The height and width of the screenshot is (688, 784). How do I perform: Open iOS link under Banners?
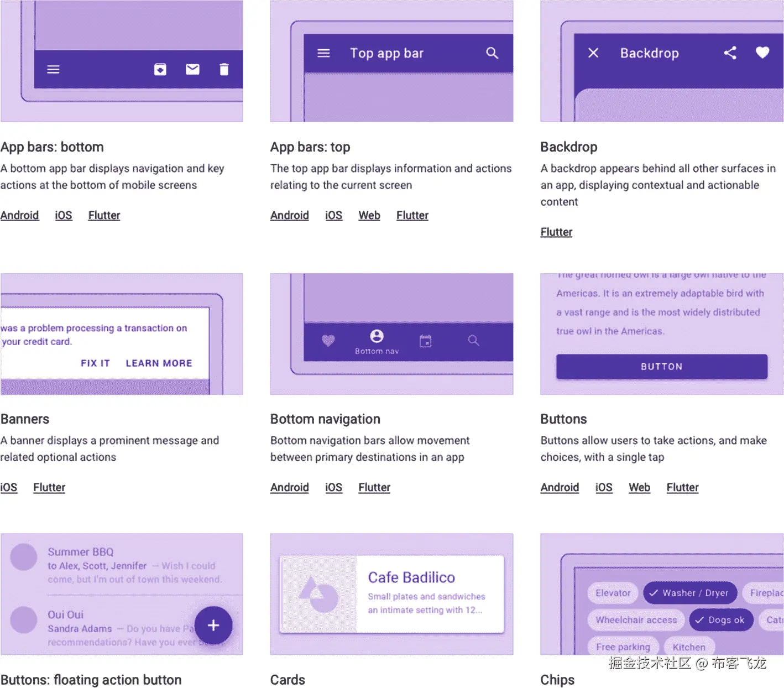pos(9,487)
